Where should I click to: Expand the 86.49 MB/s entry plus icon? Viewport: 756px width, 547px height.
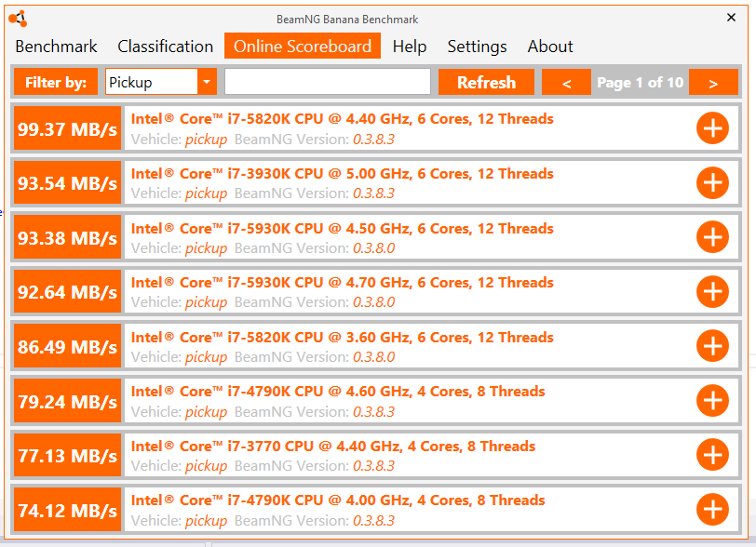point(712,346)
